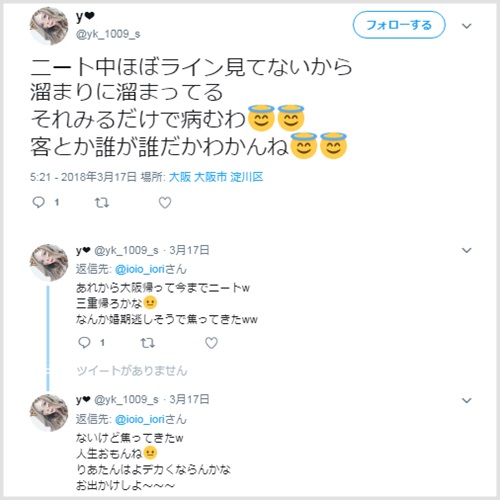Screen dimensions: 500x500
Task: Click reply icon on the 三重帰ろかな reply
Action: 84,342
